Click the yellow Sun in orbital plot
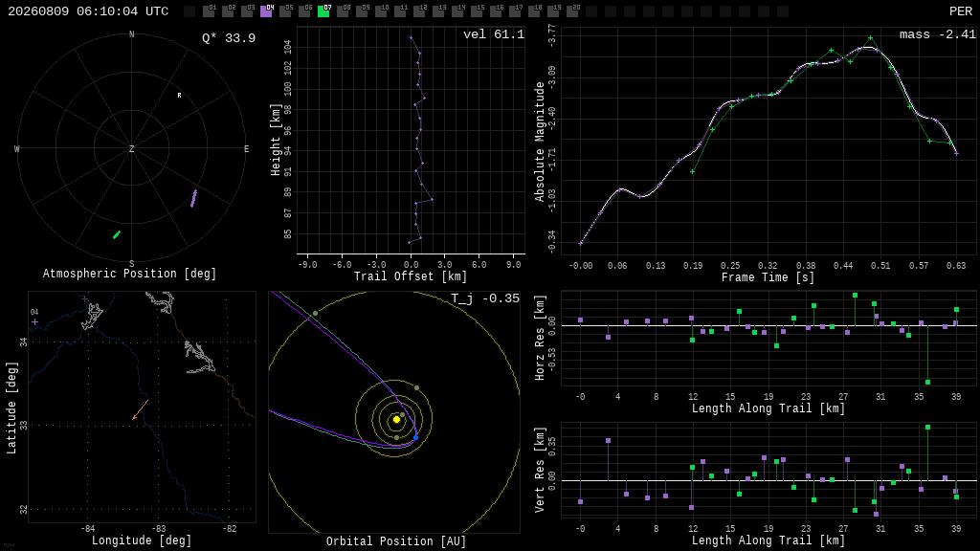The height and width of the screenshot is (551, 980). click(396, 419)
